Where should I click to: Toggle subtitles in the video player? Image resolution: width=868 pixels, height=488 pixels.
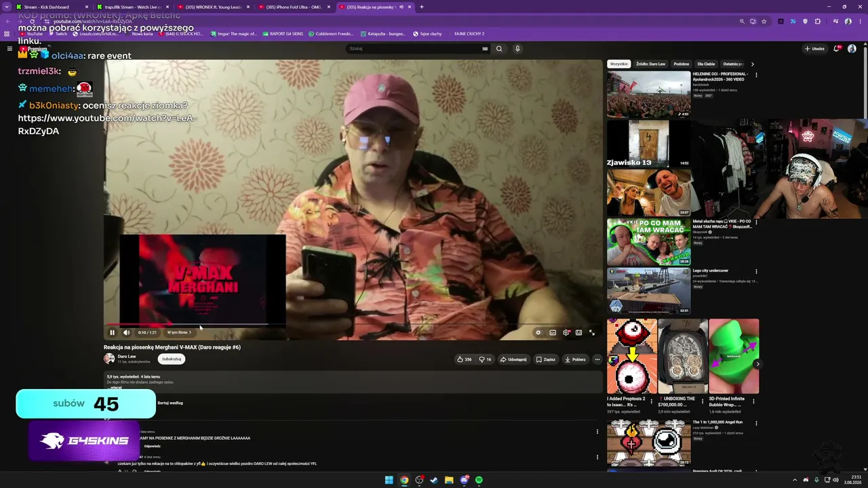553,333
